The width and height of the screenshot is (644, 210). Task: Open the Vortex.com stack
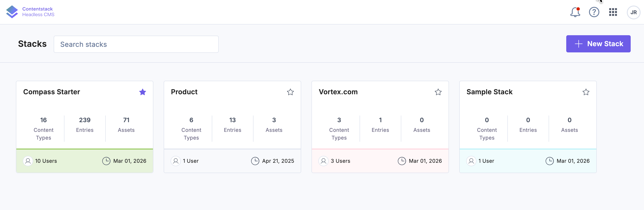[x=338, y=92]
